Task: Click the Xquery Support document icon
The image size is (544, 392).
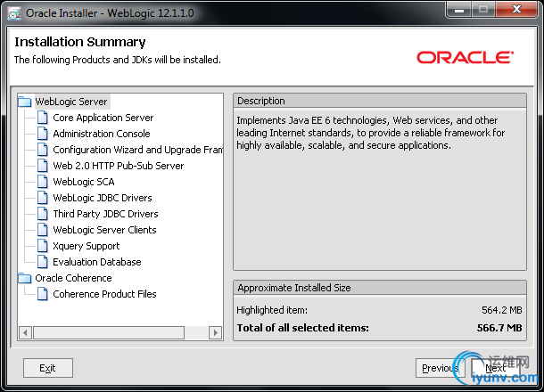Action: 43,246
